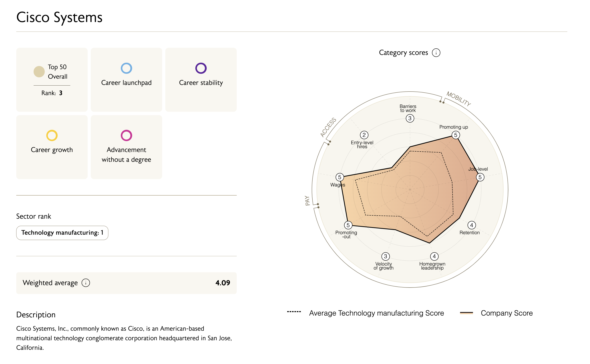Click the yellow Career growth ring icon
This screenshot has height=364, width=590.
click(x=52, y=135)
